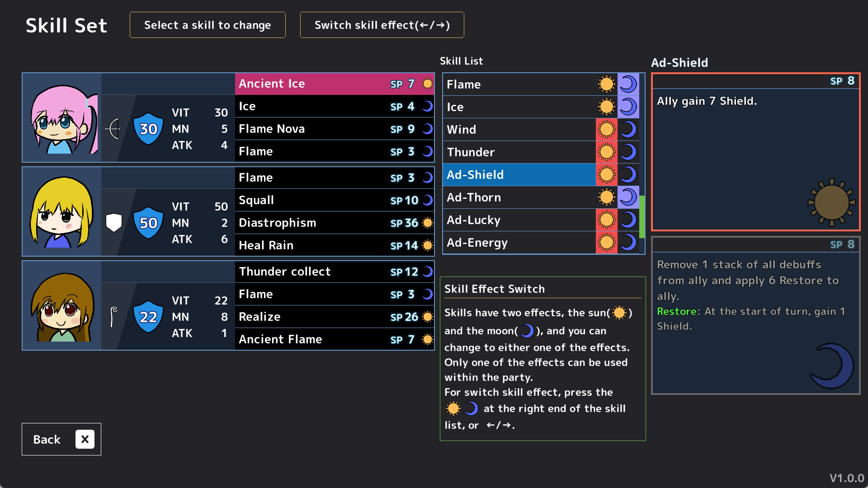Click the Back button
The width and height of the screenshot is (868, 488).
[61, 439]
